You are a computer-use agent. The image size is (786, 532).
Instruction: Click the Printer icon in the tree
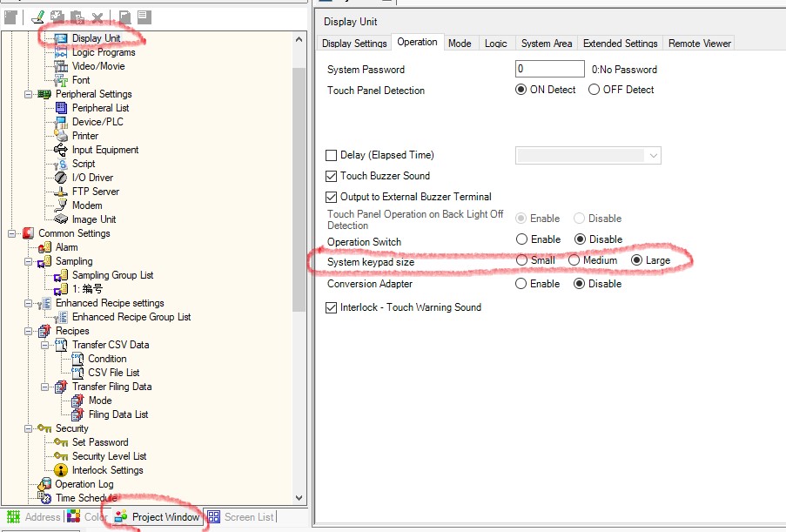[x=61, y=136]
